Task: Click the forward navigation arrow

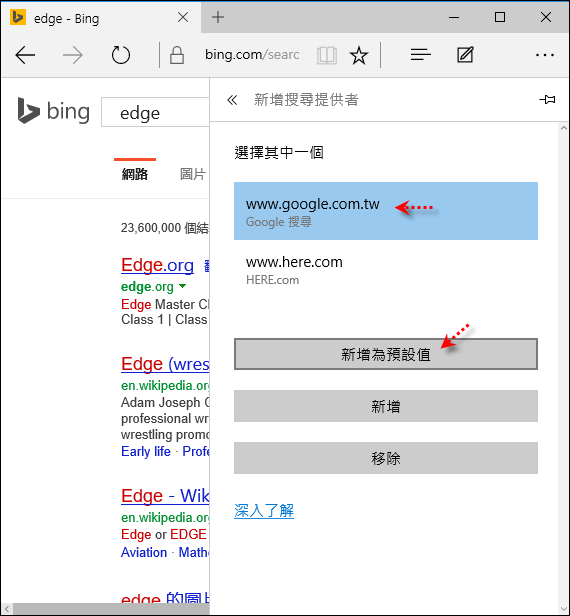Action: [x=73, y=55]
